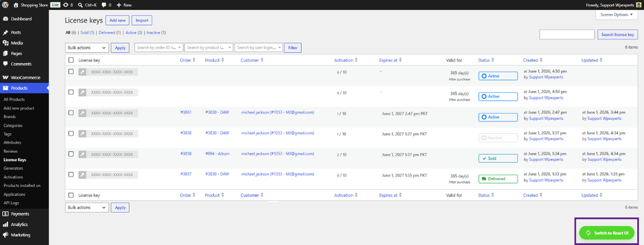The height and width of the screenshot is (245, 644).
Task: Open product link #894 - Album
Action: click(217, 153)
